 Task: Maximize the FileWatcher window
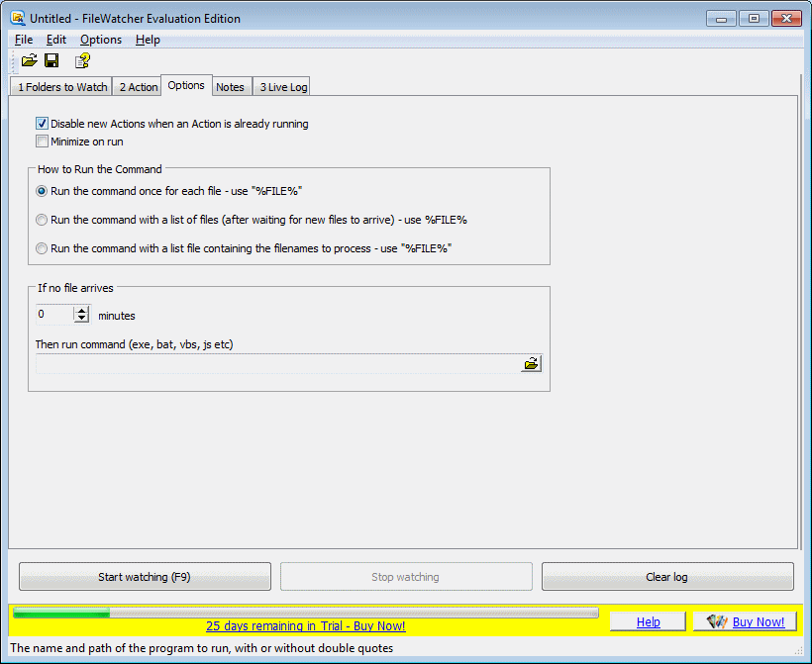(x=754, y=19)
